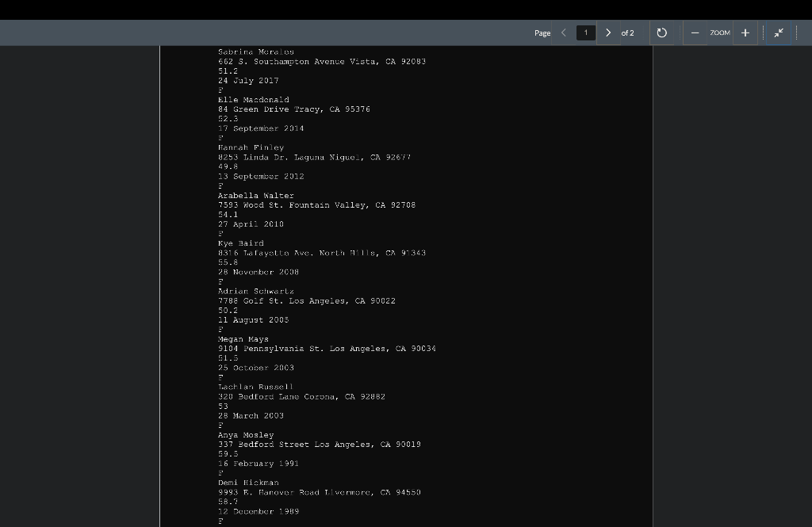Select the address '8253 Linda Dr. Laguna Niguel, CA 92677'

point(314,158)
